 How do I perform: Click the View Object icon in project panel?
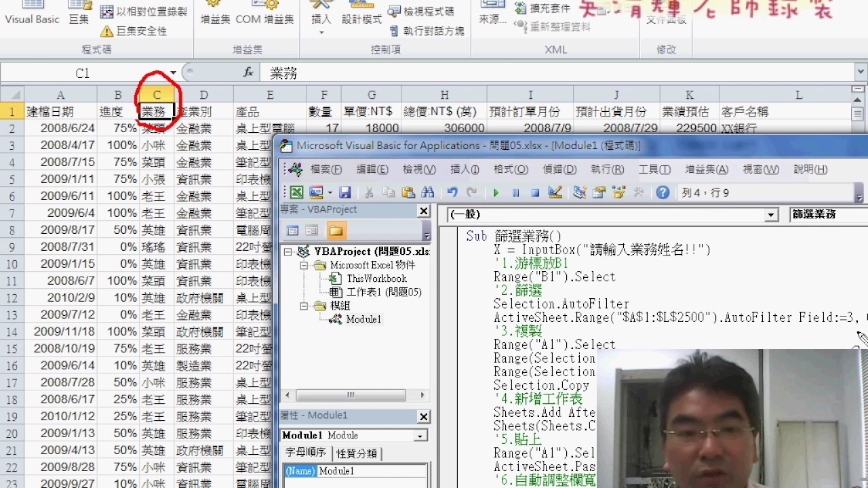312,231
